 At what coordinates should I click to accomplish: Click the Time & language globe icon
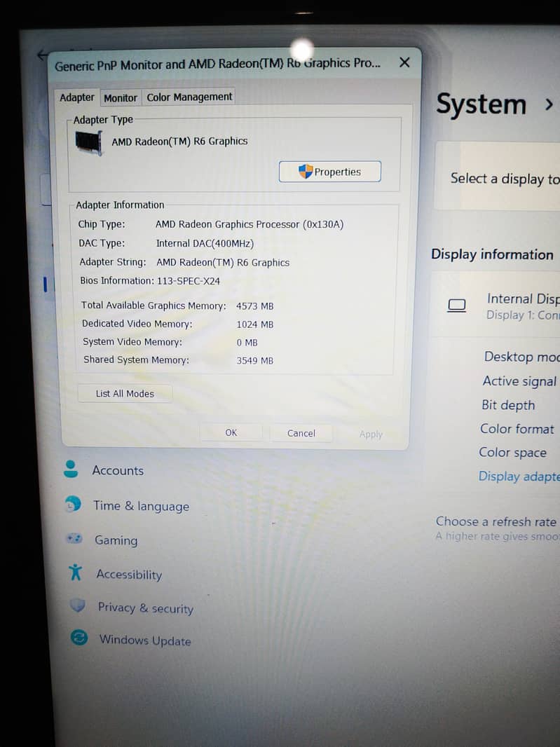tap(73, 504)
